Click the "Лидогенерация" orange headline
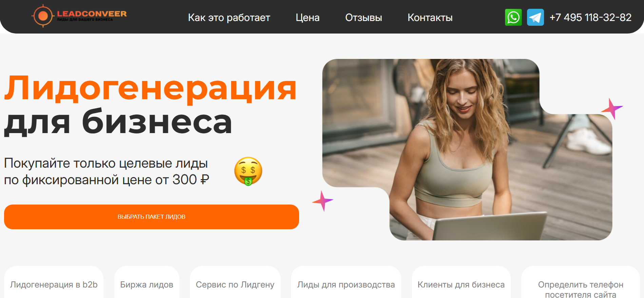 (150, 88)
